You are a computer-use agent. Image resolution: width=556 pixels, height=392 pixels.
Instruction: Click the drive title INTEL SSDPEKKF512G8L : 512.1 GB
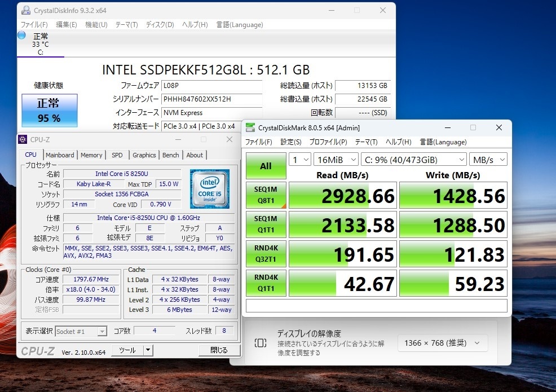point(206,70)
